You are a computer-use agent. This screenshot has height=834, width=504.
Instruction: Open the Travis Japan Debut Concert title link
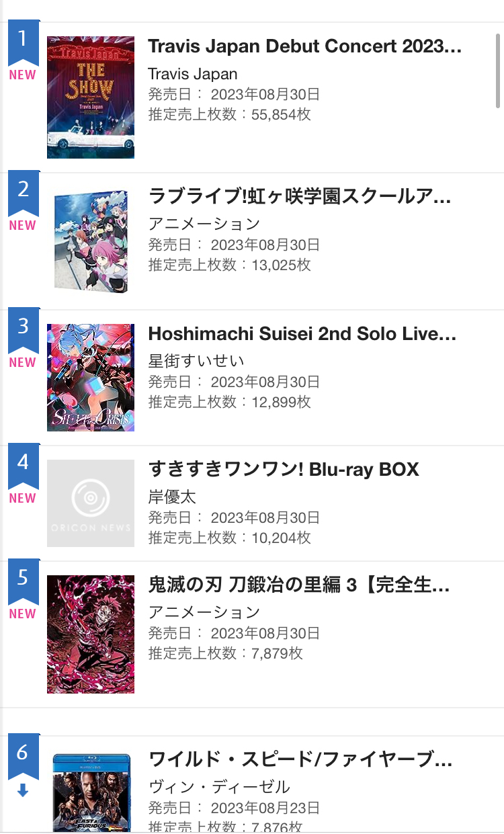pyautogui.click(x=304, y=46)
